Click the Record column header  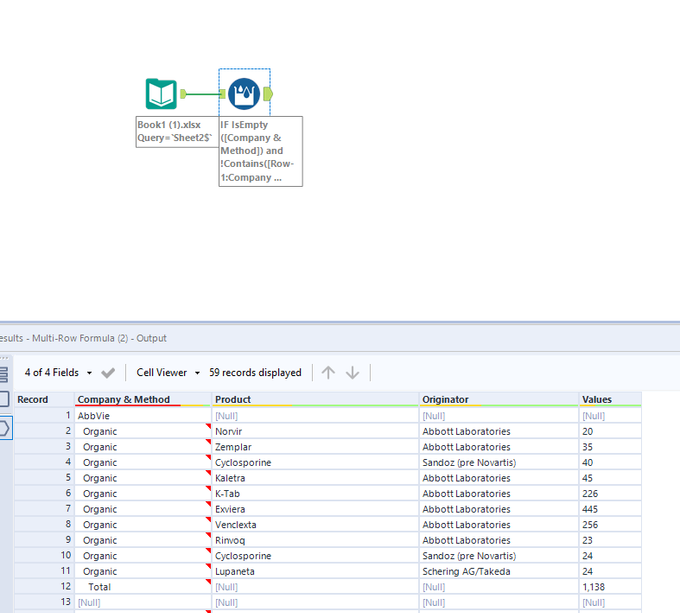44,399
